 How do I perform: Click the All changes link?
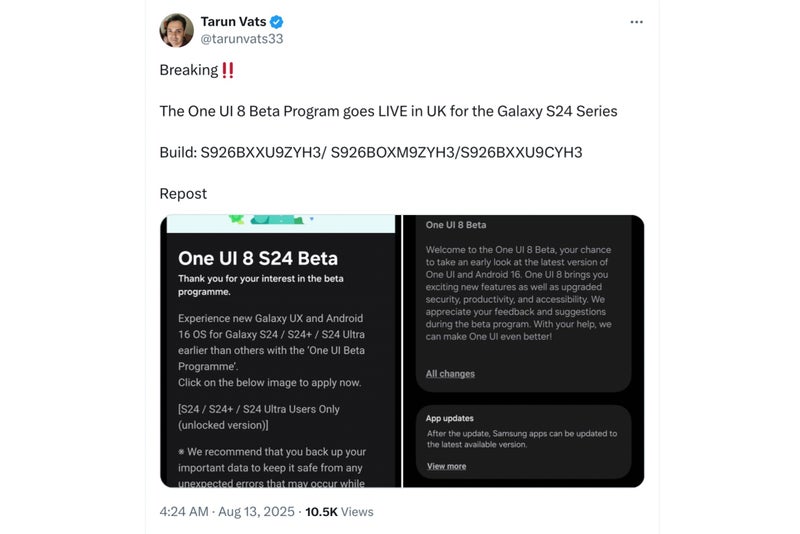(x=450, y=374)
